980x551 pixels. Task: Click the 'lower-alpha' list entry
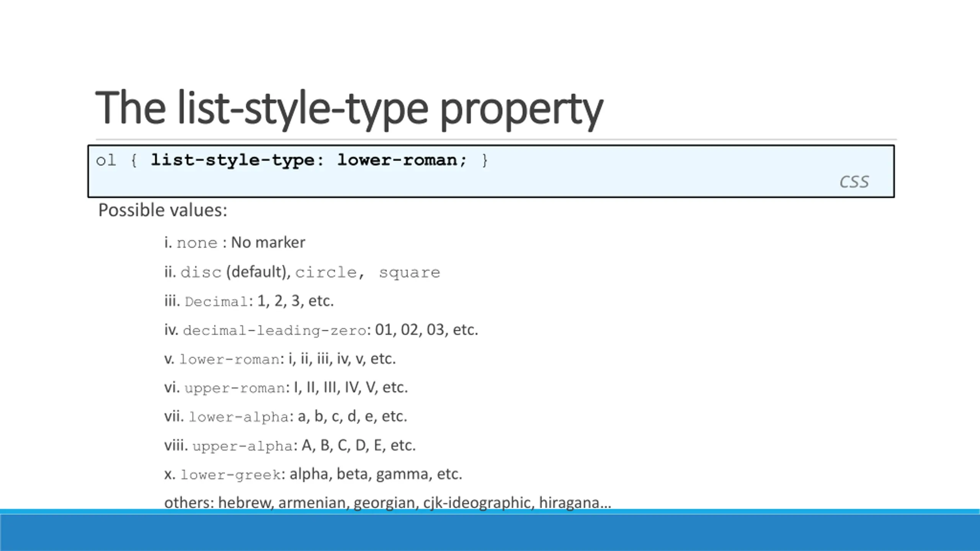[x=238, y=417]
